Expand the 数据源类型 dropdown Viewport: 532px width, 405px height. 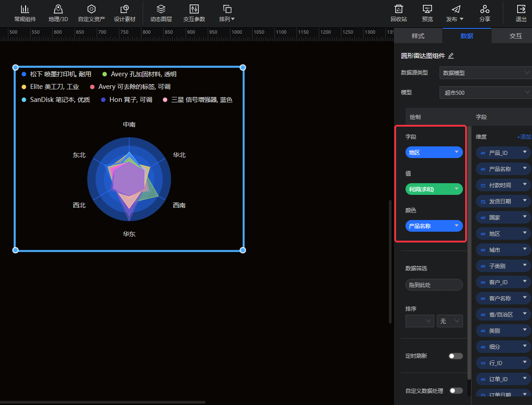point(485,73)
